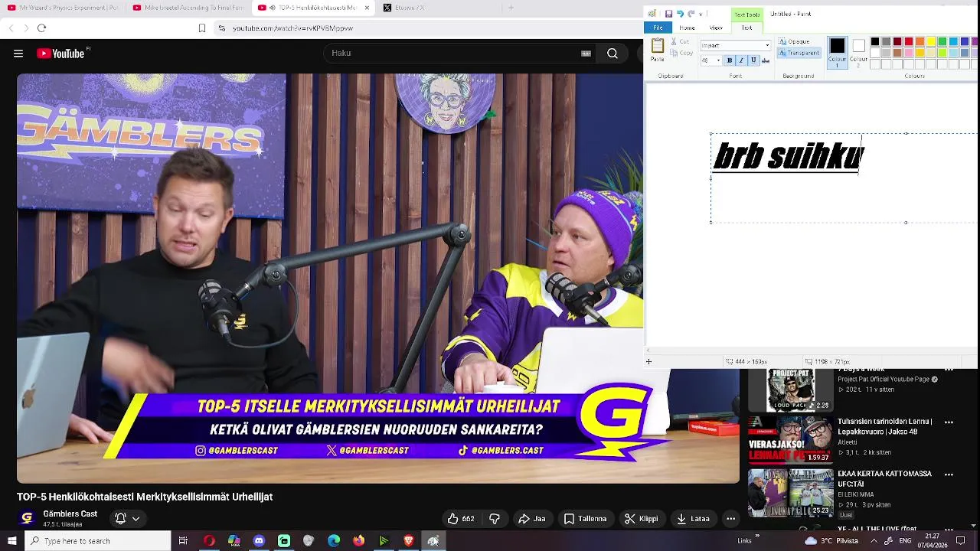Viewport: 980px width, 551px height.
Task: Open the on-screen keyboard in the search box
Action: tap(586, 53)
